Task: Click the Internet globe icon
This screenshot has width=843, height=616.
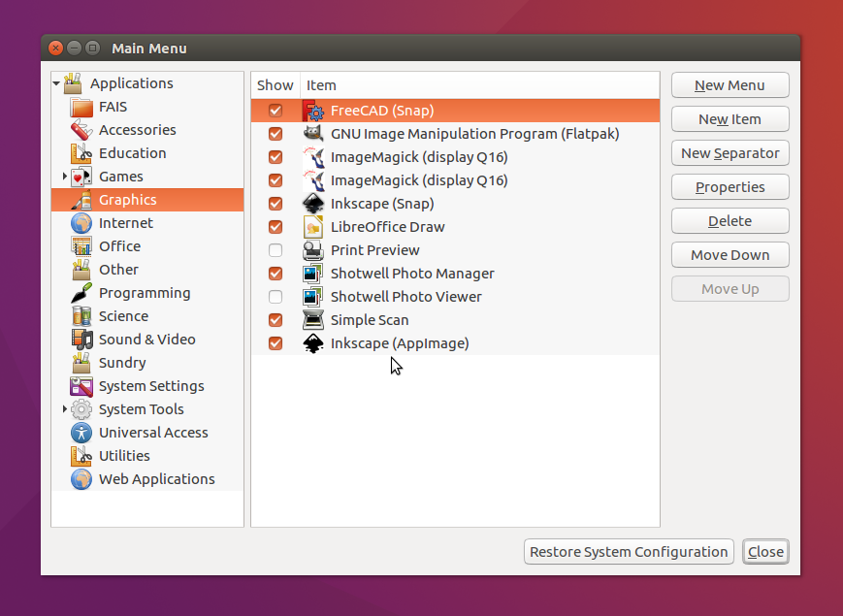Action: pos(81,223)
